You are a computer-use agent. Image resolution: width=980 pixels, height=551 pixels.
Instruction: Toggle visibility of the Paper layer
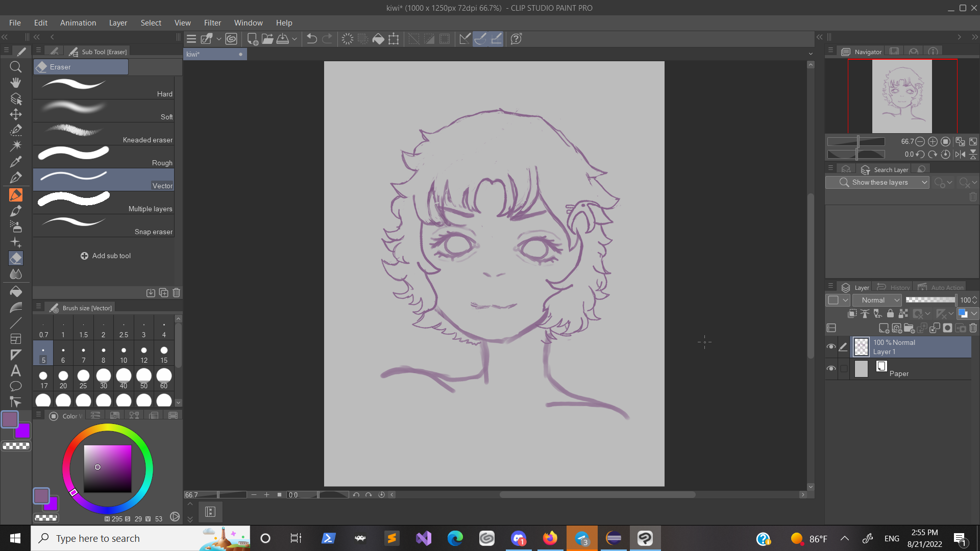pyautogui.click(x=831, y=368)
